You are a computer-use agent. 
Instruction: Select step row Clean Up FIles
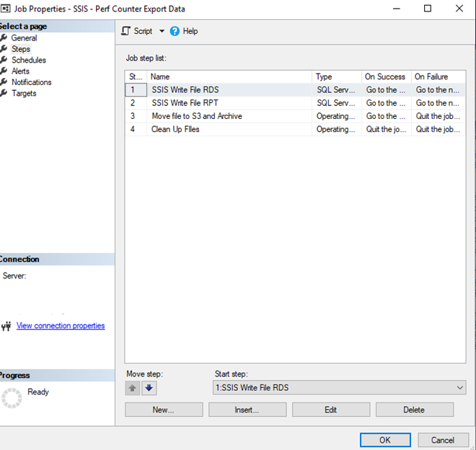point(295,129)
